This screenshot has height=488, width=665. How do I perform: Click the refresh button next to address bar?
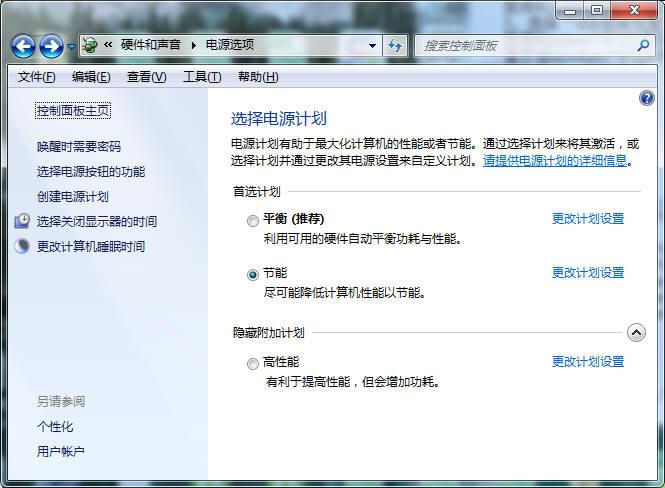pyautogui.click(x=395, y=45)
